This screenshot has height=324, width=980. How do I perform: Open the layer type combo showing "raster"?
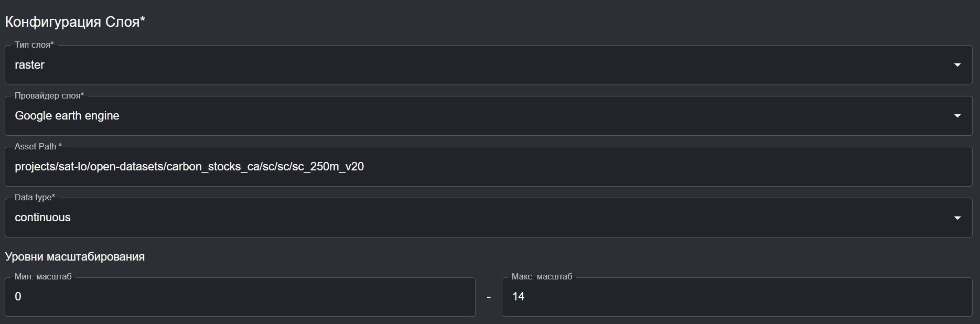(x=472, y=65)
